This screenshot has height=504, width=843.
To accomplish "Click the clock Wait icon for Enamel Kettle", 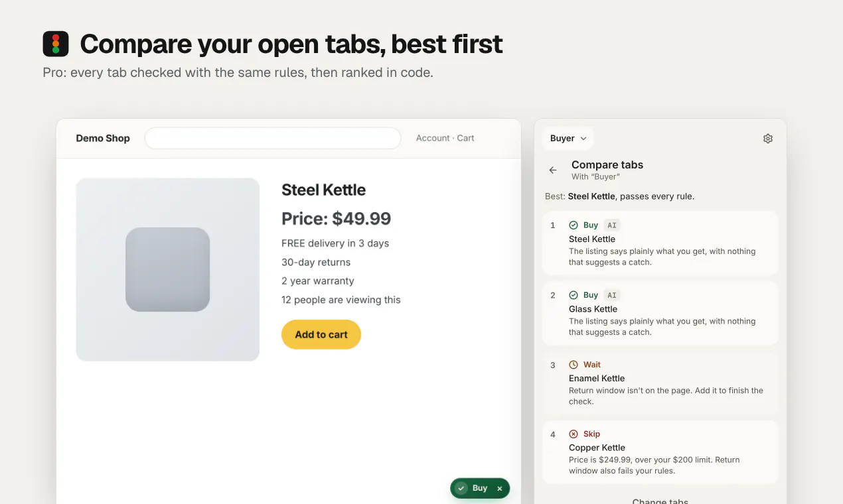I will [x=574, y=365].
